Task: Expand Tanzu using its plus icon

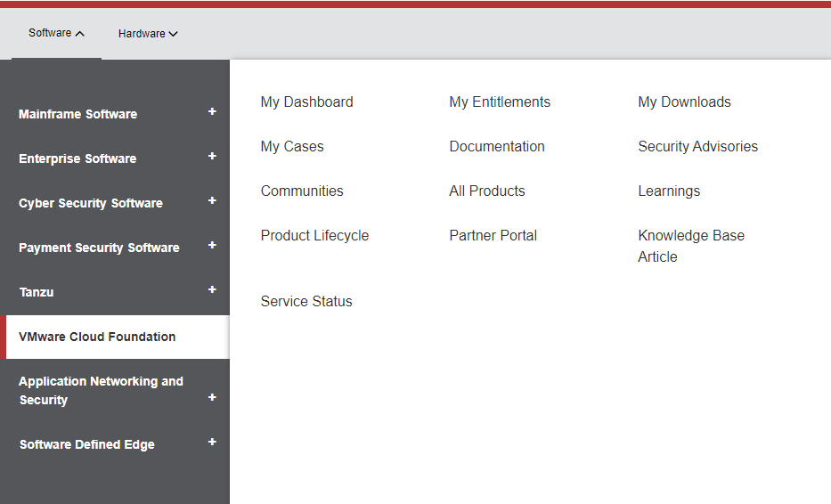Action: [212, 290]
